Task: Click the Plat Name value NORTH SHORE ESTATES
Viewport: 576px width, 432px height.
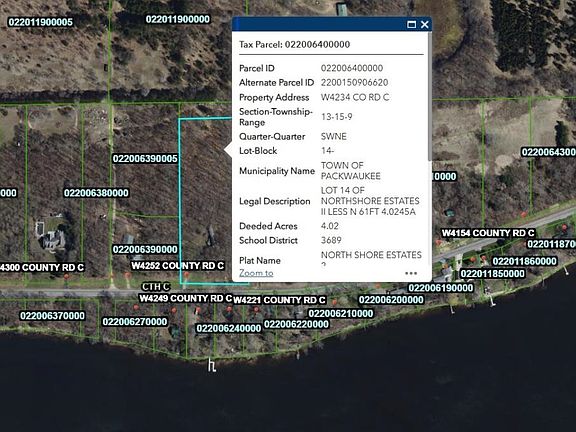Action: (x=371, y=255)
